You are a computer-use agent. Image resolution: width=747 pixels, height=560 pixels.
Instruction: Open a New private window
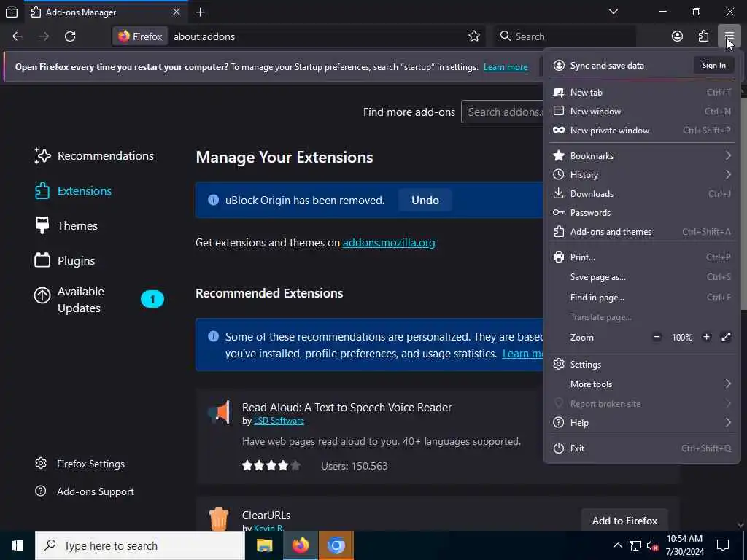tap(642, 131)
